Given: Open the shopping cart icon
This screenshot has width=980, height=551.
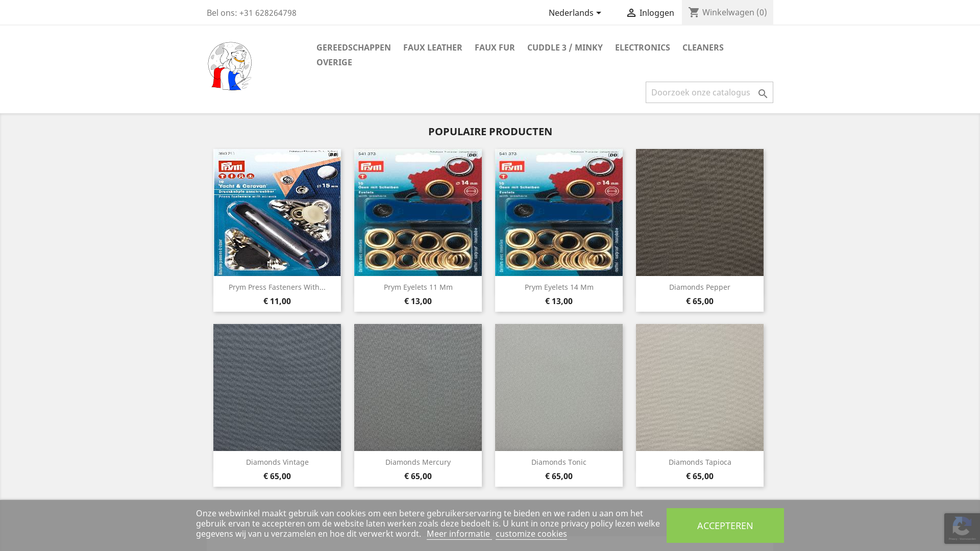Looking at the screenshot, I should 694,12.
